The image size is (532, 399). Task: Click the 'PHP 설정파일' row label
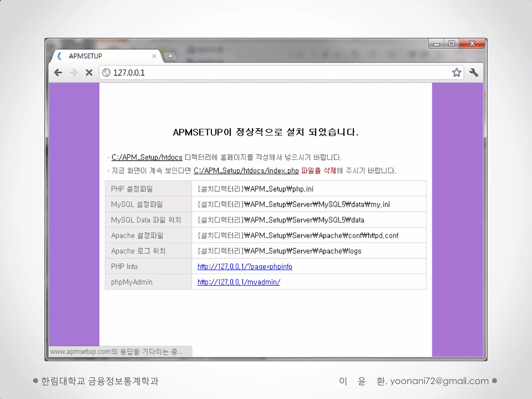132,189
